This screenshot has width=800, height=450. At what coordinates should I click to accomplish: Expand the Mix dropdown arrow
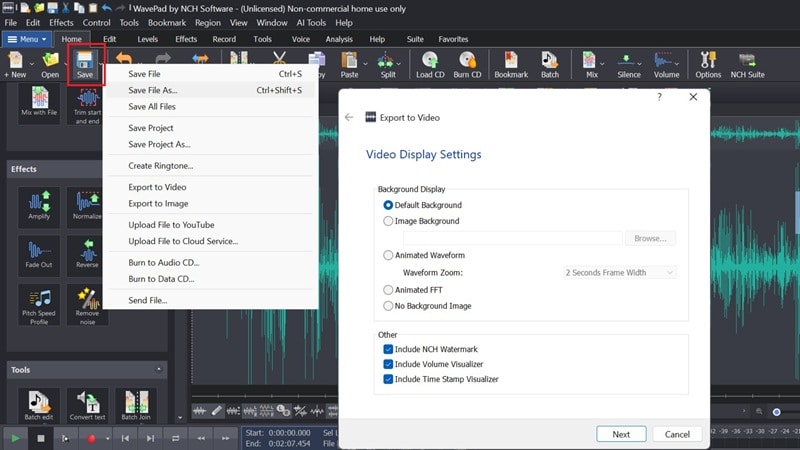[602, 64]
